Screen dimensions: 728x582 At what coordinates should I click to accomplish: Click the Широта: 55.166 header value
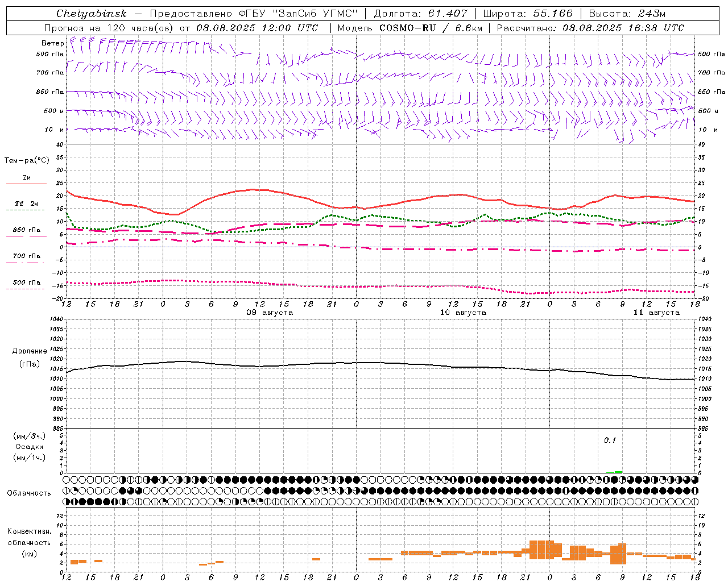[x=528, y=14]
